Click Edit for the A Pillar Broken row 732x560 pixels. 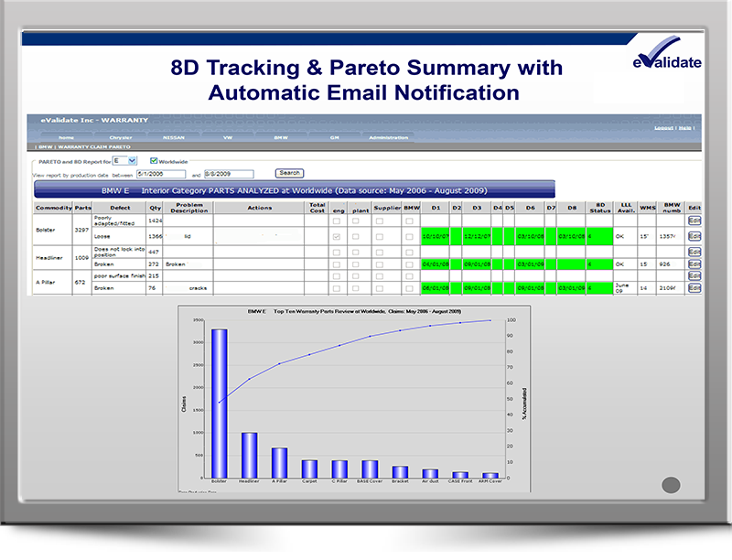pyautogui.click(x=694, y=288)
